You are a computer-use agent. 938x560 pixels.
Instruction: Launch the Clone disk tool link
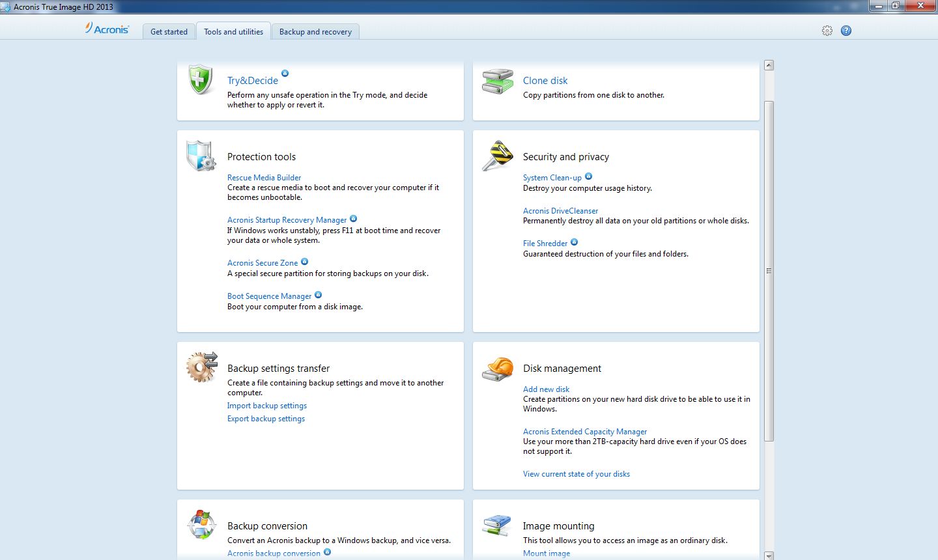[545, 81]
